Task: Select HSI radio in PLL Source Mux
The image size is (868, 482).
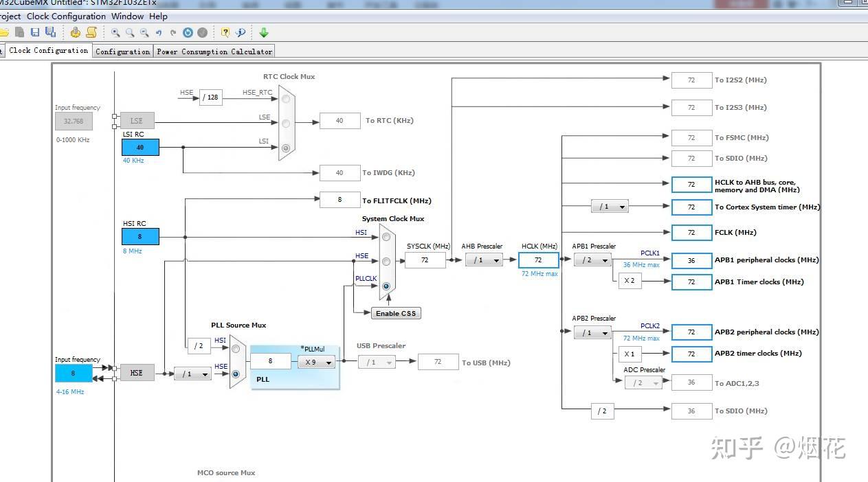Action: click(236, 349)
